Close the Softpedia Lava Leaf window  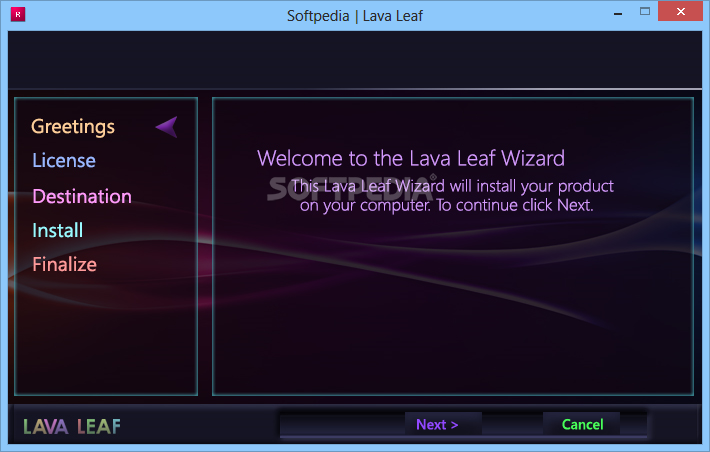coord(681,11)
